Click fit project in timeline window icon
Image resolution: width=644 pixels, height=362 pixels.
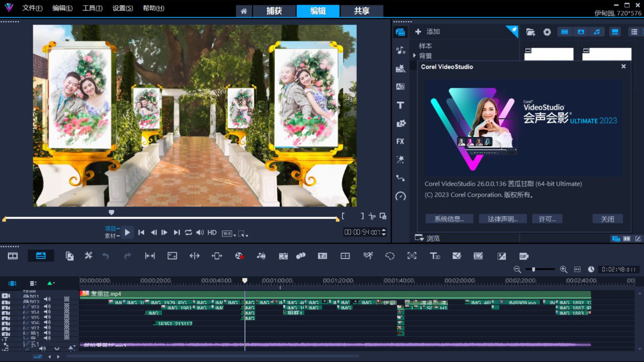[577, 269]
